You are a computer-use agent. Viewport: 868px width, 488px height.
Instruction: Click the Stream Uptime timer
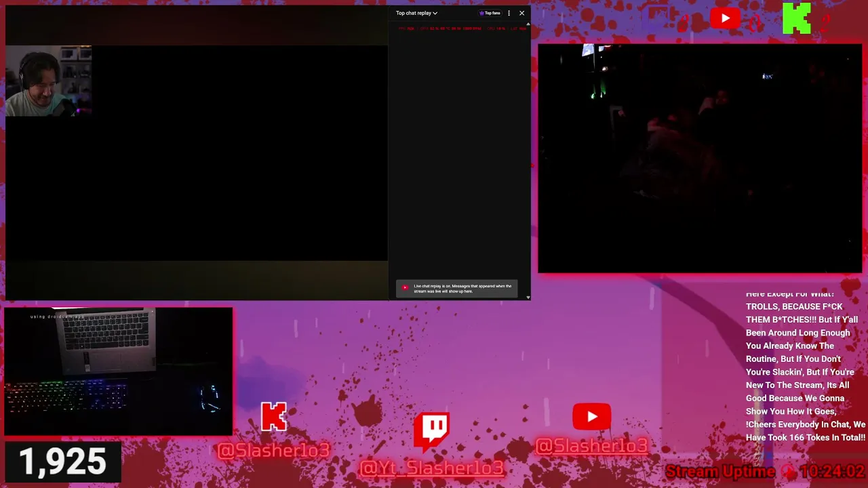765,472
